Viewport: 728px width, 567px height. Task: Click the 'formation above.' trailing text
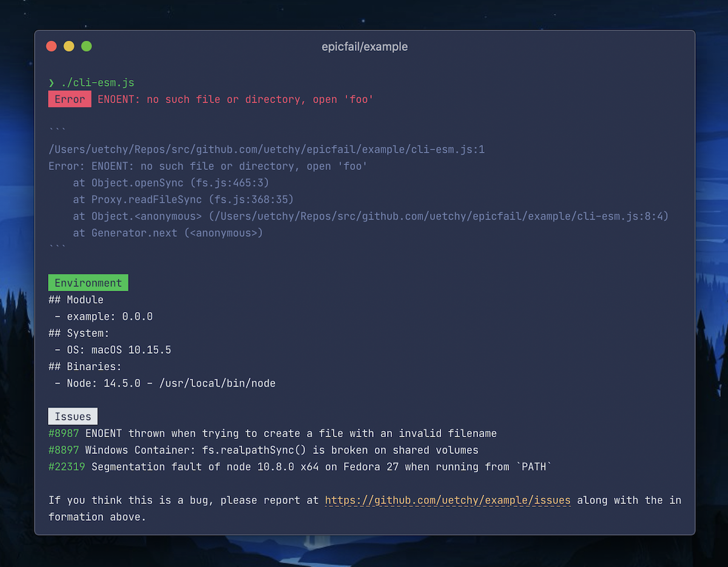tap(97, 517)
